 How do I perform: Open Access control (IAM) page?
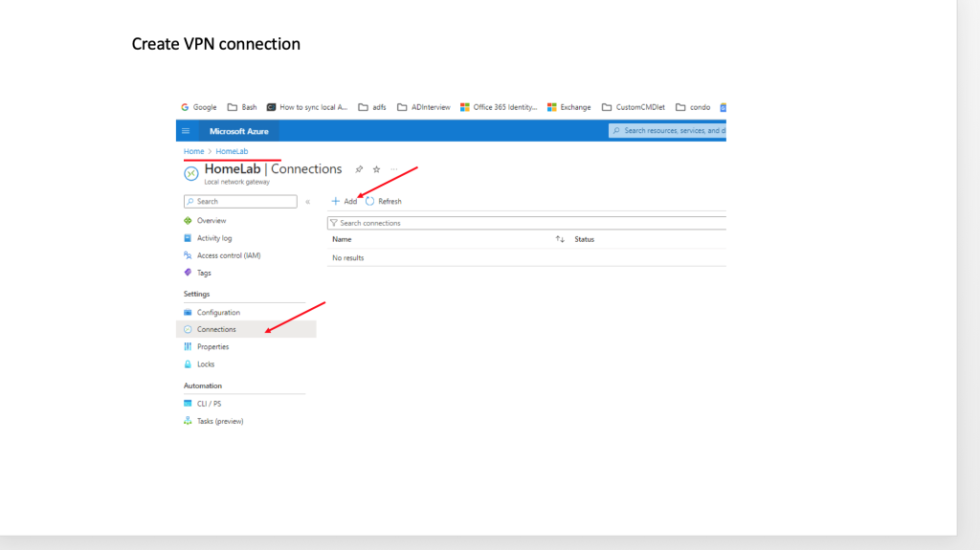[228, 255]
